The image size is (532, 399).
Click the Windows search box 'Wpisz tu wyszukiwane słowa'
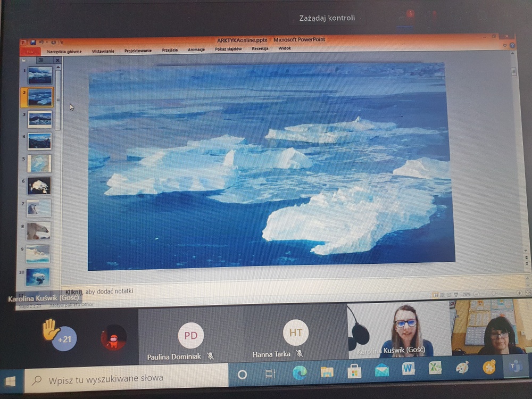pos(126,379)
